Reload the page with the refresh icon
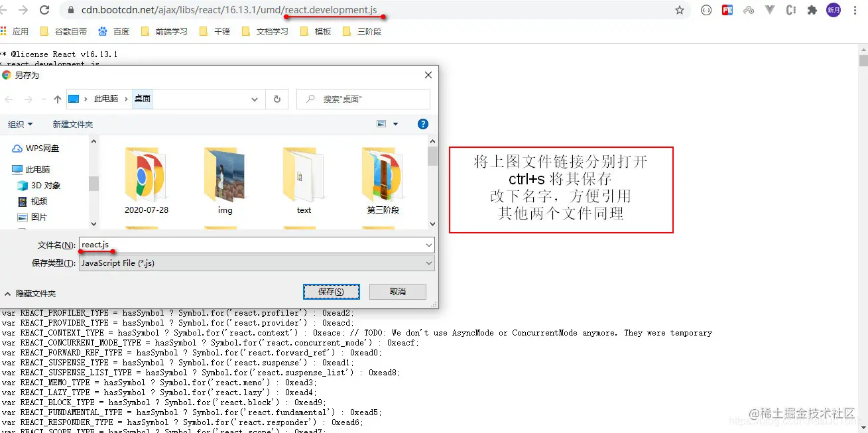This screenshot has height=433, width=868. coord(44,10)
